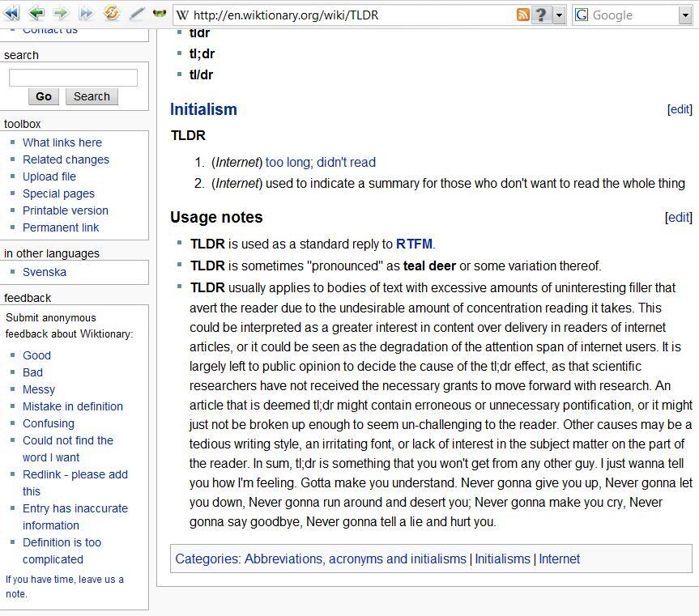Edit the Initialism section

point(680,109)
